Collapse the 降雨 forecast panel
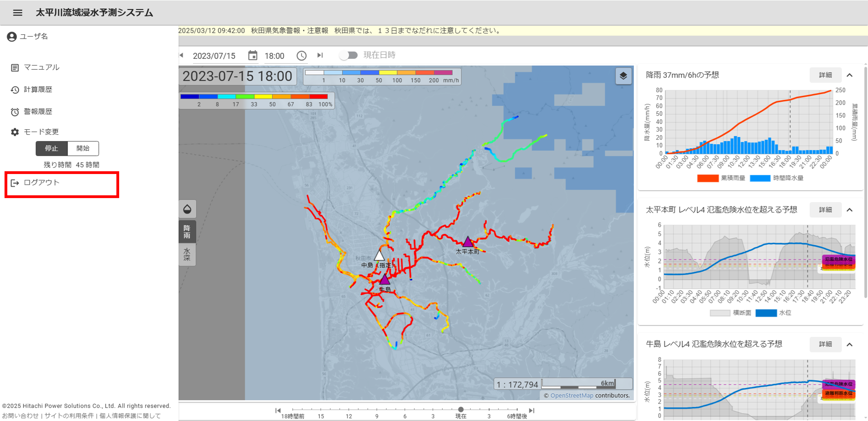 click(849, 75)
